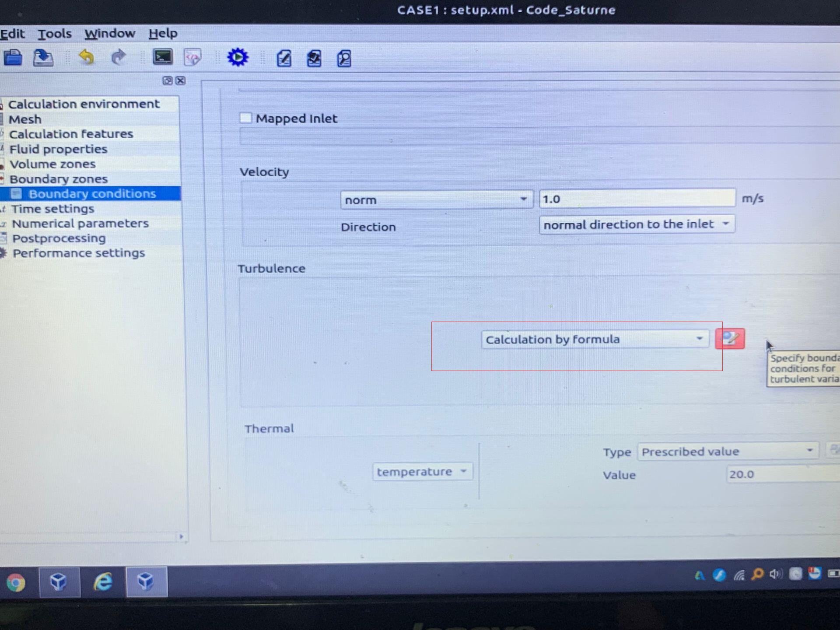
Task: Select Time settings in the tree
Action: click(x=52, y=209)
